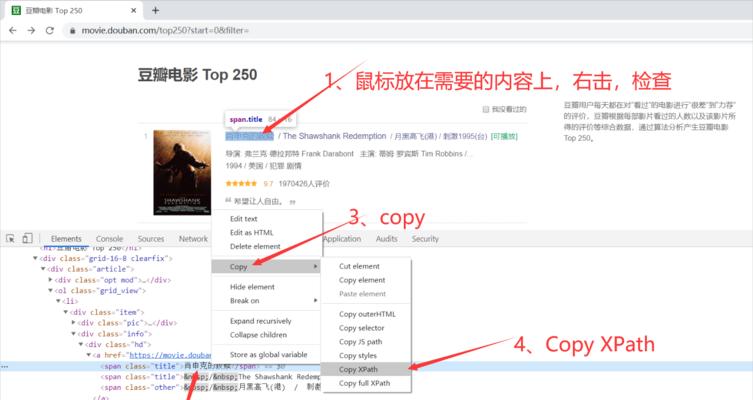Click the movie.douban.com address field
The width and height of the screenshot is (753, 400).
pos(165,30)
